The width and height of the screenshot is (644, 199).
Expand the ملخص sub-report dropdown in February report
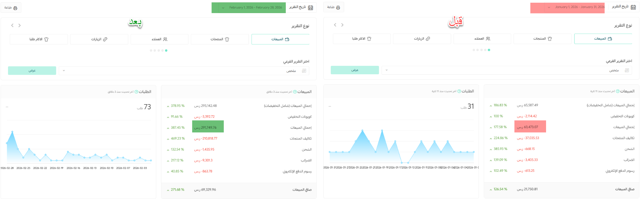point(184,71)
